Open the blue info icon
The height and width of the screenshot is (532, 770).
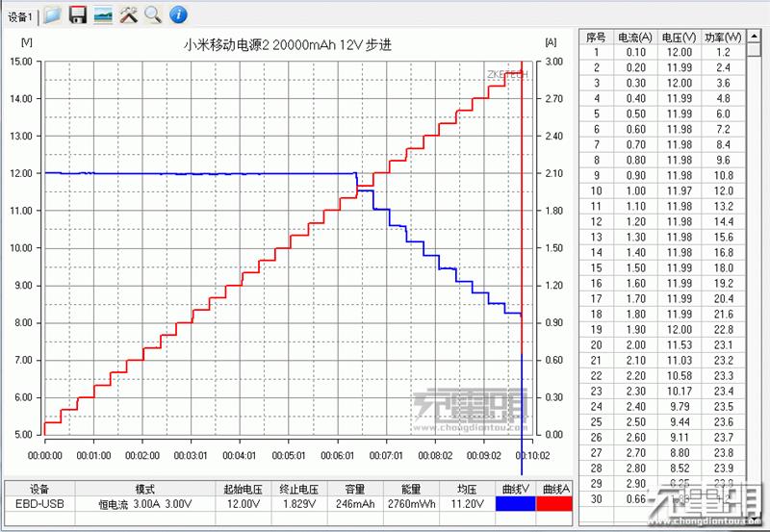click(x=178, y=15)
